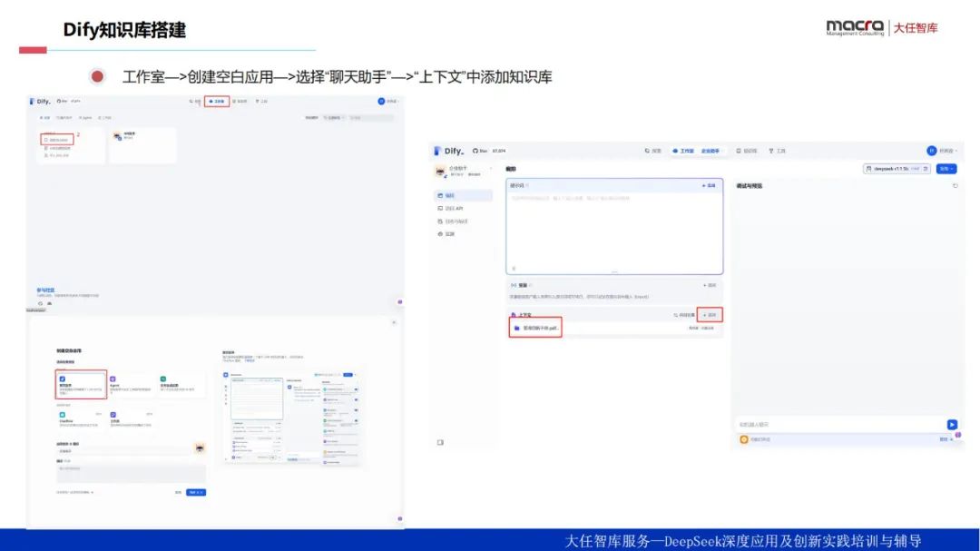Viewport: 980px width, 551px height.
Task: Focus the 提示词 prompt text area
Action: pos(614,231)
